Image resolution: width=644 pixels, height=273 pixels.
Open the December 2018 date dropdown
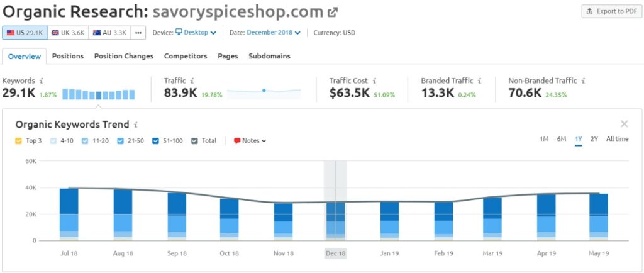point(274,33)
